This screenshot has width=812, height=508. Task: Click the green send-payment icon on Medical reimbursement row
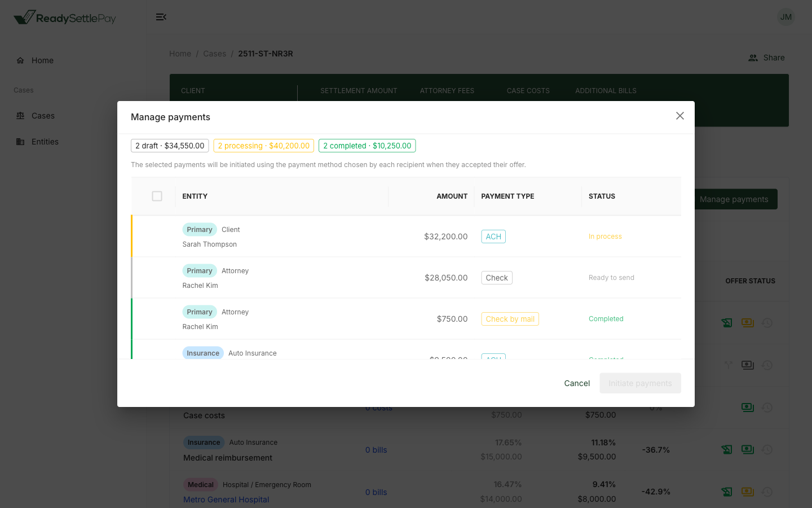tap(726, 449)
